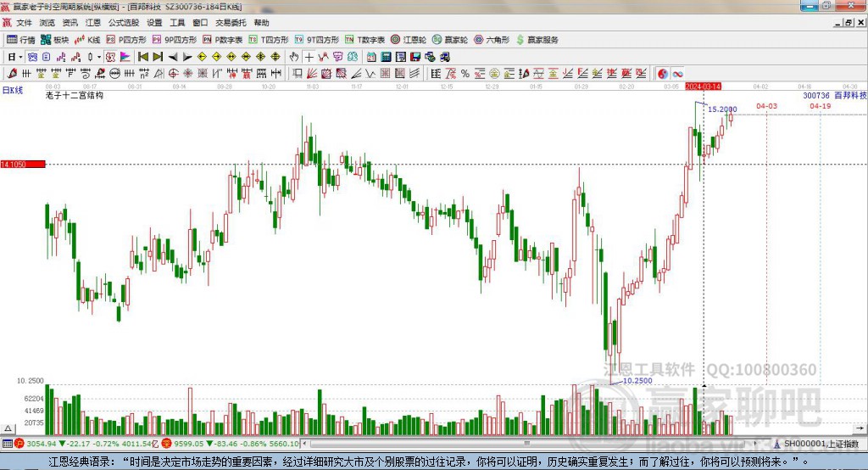Click the yin-yang taiji icon
The image size is (868, 470).
663,73
